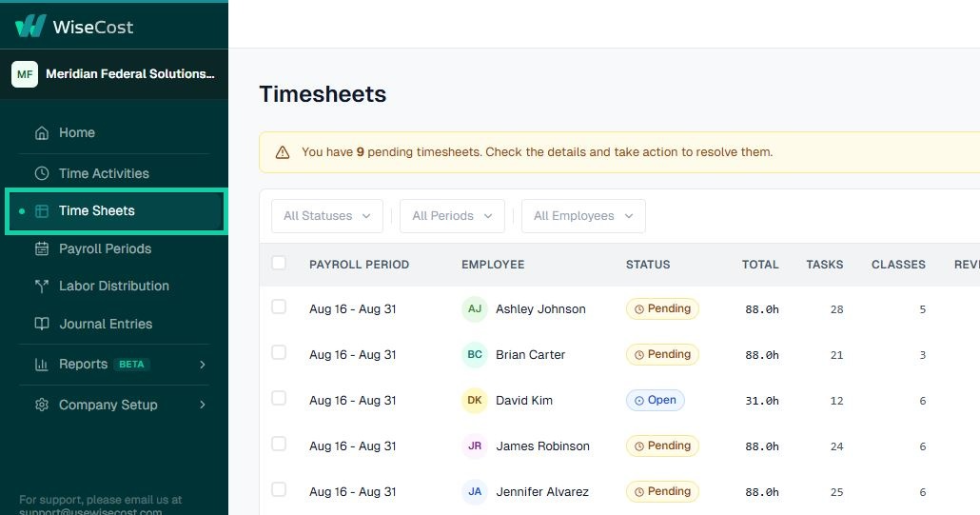Click the Journal Entries book icon
Image resolution: width=980 pixels, height=515 pixels.
(42, 324)
